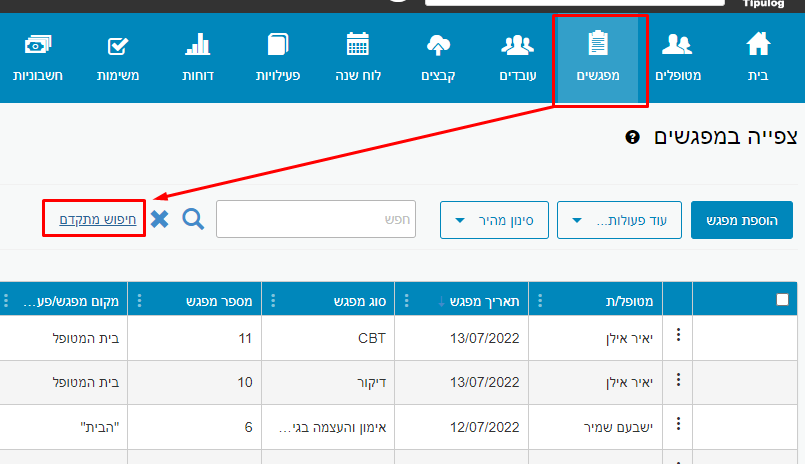Tick the select-all checkbox in table header
805x464 pixels.
coord(782,299)
